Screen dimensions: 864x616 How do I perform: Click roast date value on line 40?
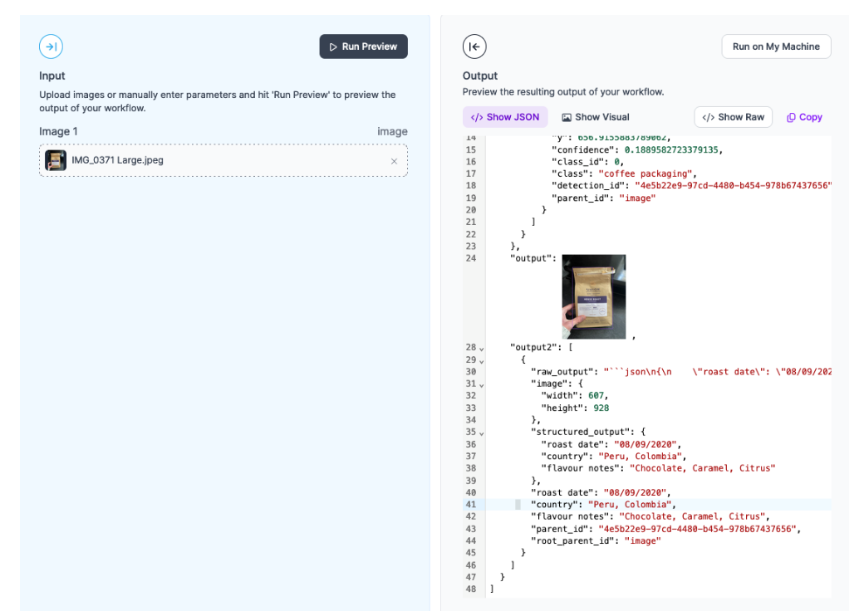(x=634, y=492)
